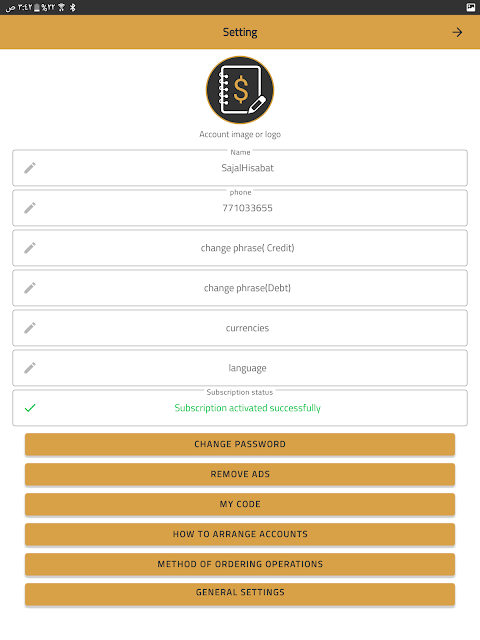Tap green checkmark in Subscription status
Image resolution: width=480 pixels, height=640 pixels.
coord(30,408)
